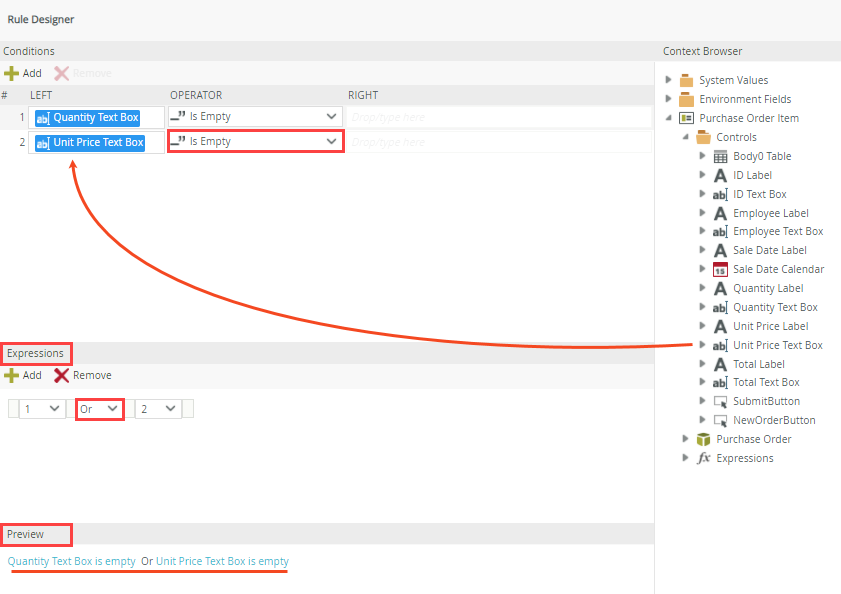Expand the Environment Fields node arrow
This screenshot has width=841, height=594.
[668, 99]
